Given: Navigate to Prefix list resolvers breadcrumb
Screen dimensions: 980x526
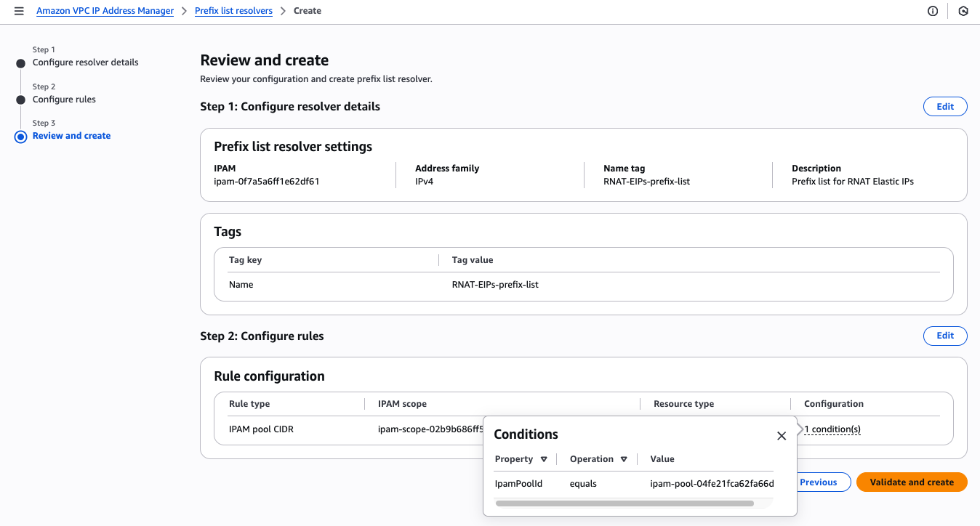Looking at the screenshot, I should 233,10.
